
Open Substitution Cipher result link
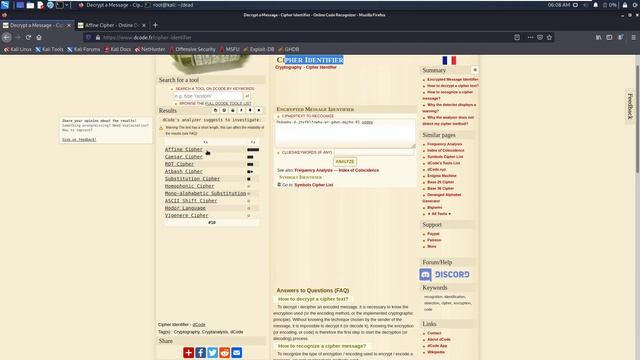click(x=192, y=179)
